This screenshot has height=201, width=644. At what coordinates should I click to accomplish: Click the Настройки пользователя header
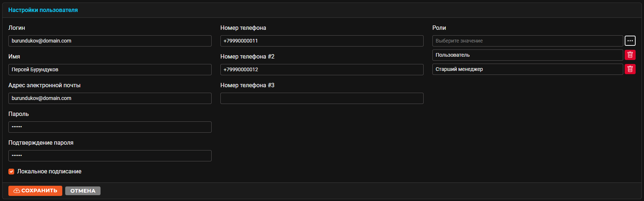point(43,10)
